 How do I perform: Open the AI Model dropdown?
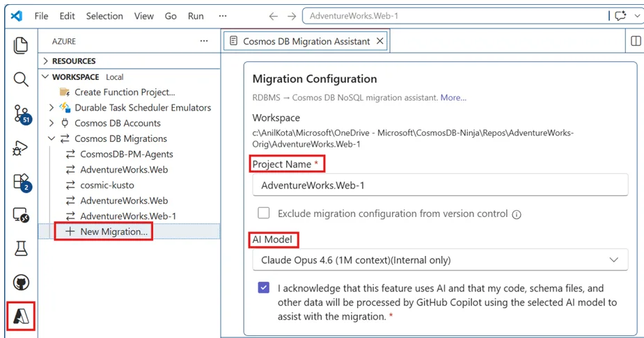click(x=440, y=259)
